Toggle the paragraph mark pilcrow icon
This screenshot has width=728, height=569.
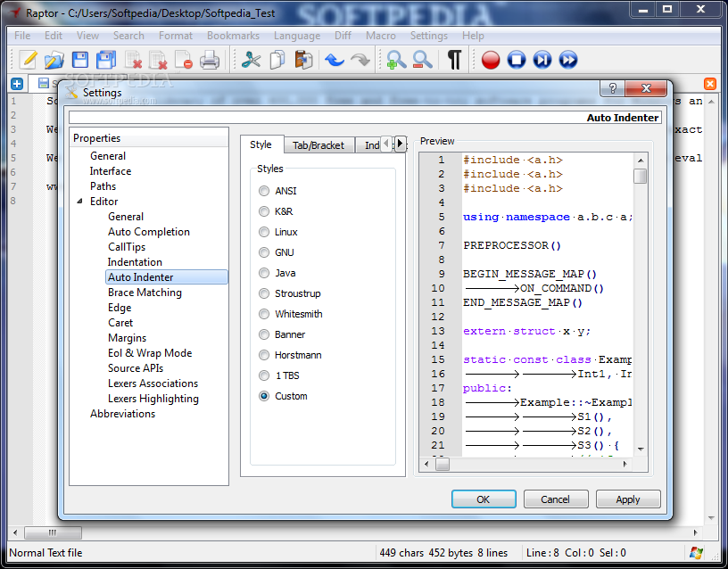[x=454, y=60]
